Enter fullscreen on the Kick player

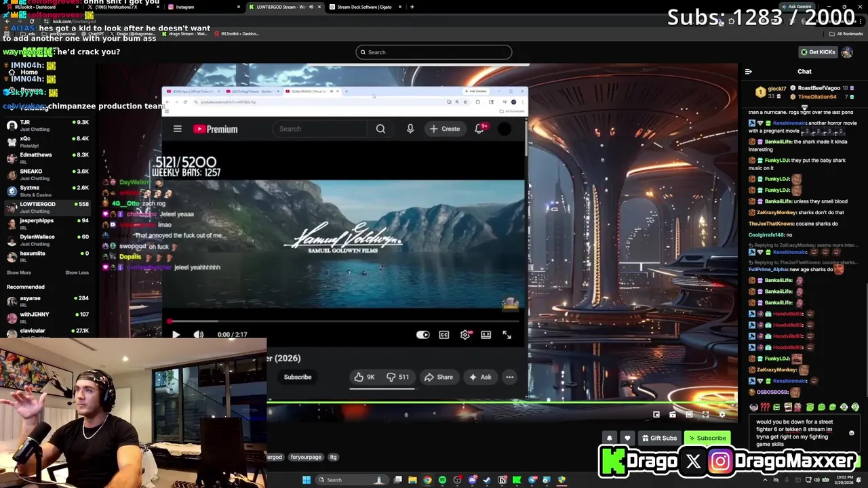pyautogui.click(x=706, y=414)
